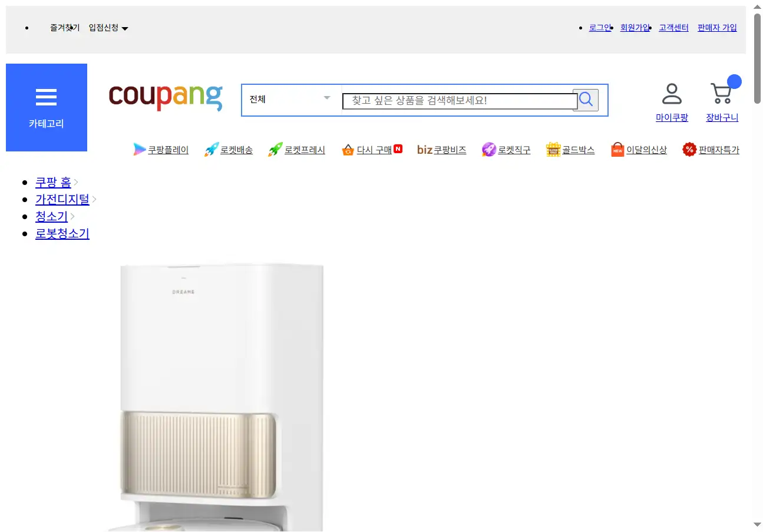Viewport: 763px width, 532px height.
Task: Click the 이달의신상 bag icon
Action: (617, 150)
